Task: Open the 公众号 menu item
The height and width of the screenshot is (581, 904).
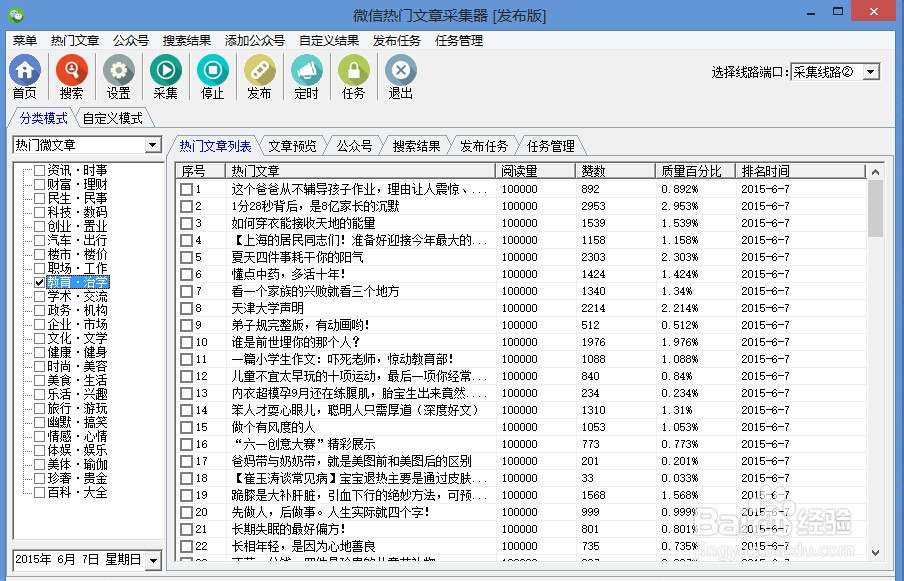Action: (x=131, y=40)
